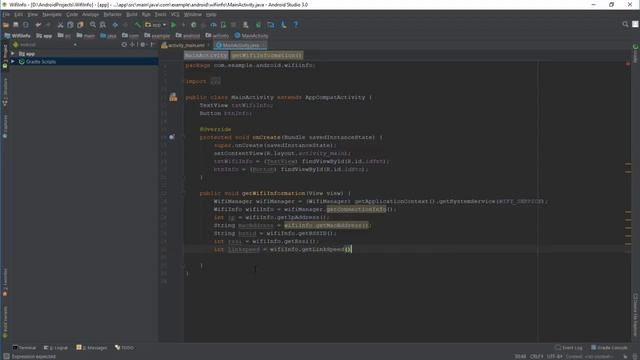
Task: Select Gradle Scripts in project tree
Action: pos(41,62)
